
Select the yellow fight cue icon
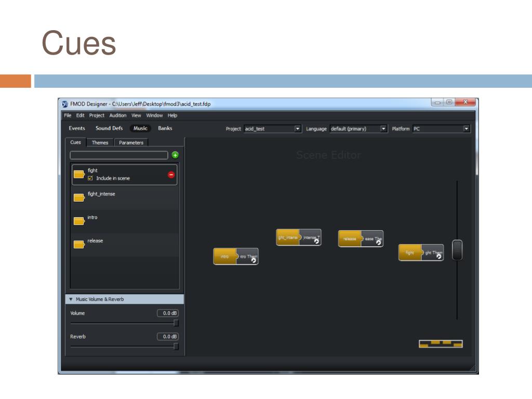tap(79, 175)
